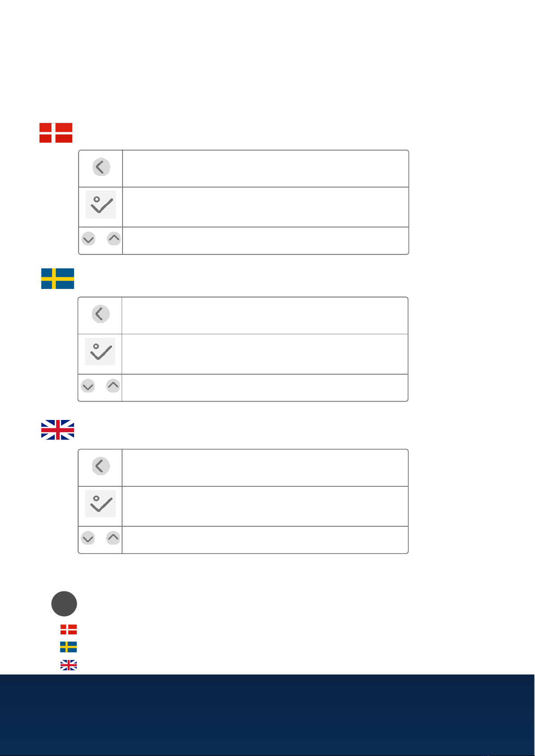535x756 pixels.
Task: Click the back arrow in the Danish table
Action: tap(101, 167)
